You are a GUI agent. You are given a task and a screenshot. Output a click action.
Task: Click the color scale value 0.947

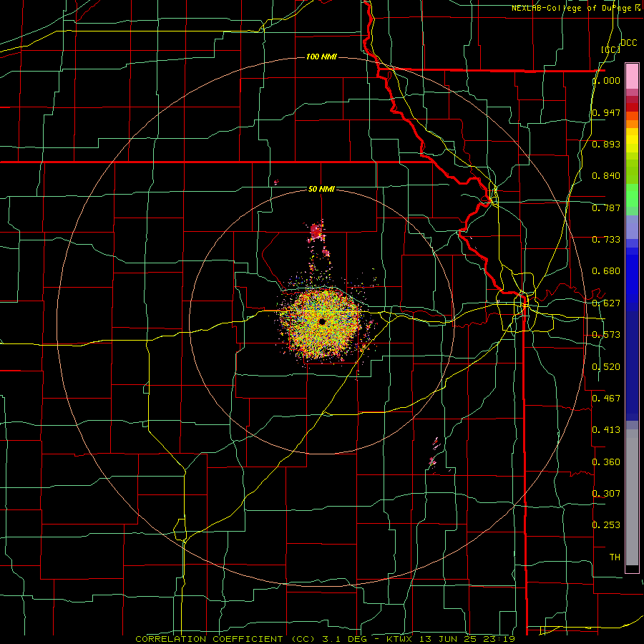pos(606,112)
